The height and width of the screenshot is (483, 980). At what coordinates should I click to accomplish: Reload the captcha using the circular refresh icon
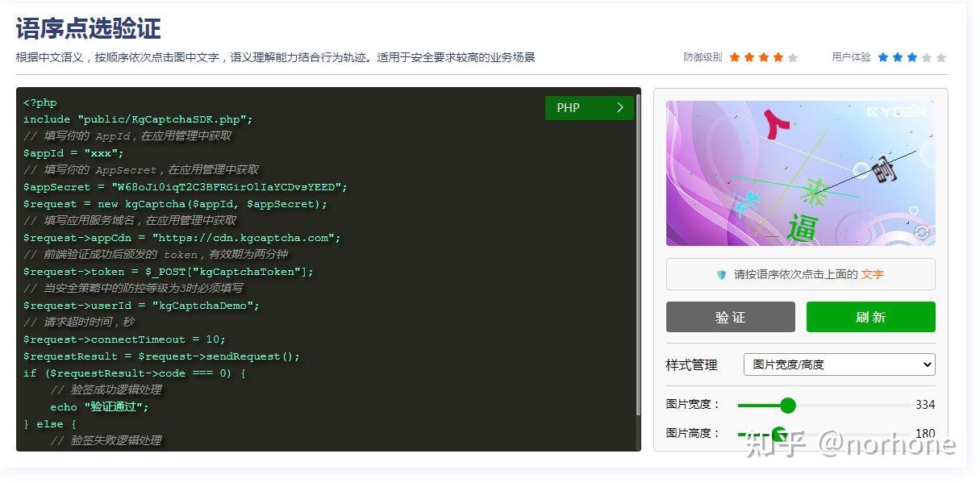click(x=921, y=232)
